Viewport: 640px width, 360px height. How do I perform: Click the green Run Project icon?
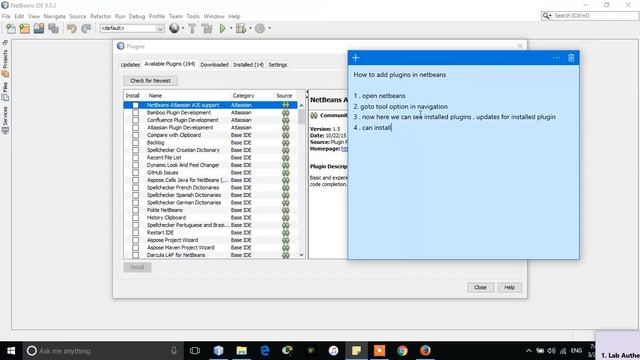(x=222, y=29)
